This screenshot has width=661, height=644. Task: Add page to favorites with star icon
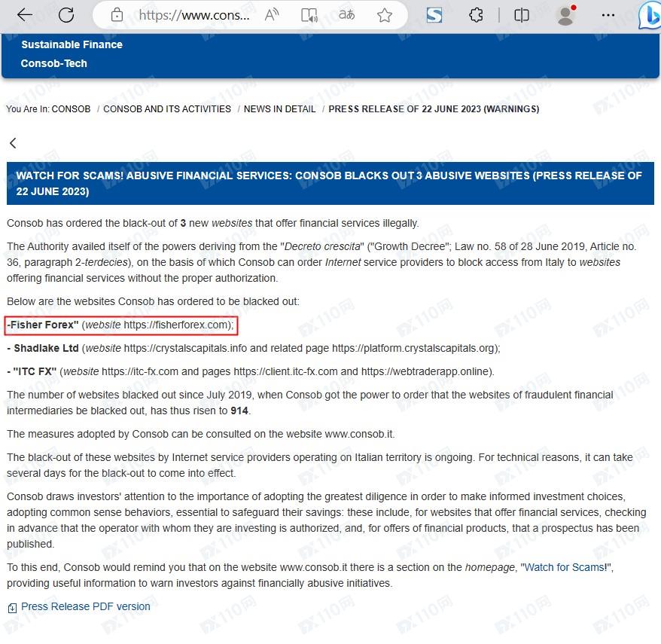point(385,15)
